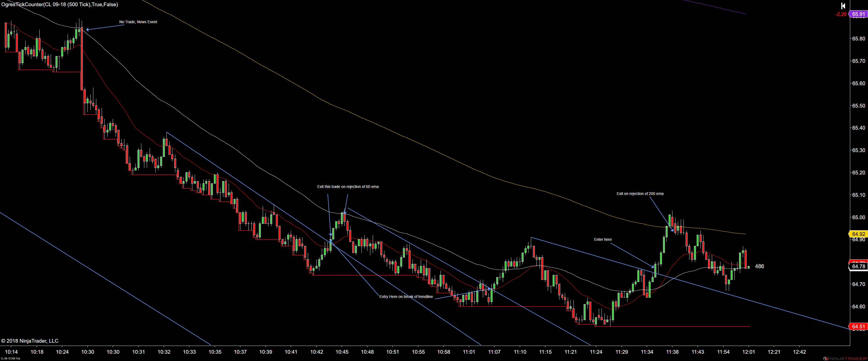
Task: Click the 65.80 price axis label
Action: [x=859, y=39]
